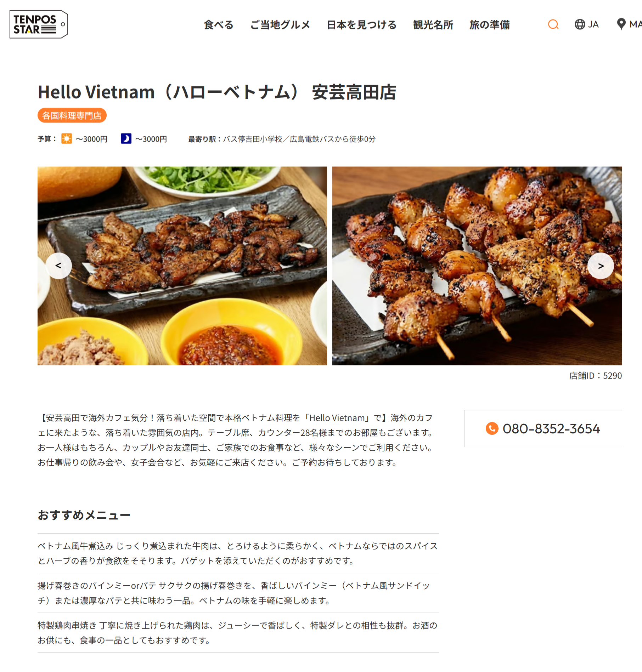This screenshot has width=642, height=672.
Task: Click the 各国料理専門店 category tag
Action: tap(72, 115)
